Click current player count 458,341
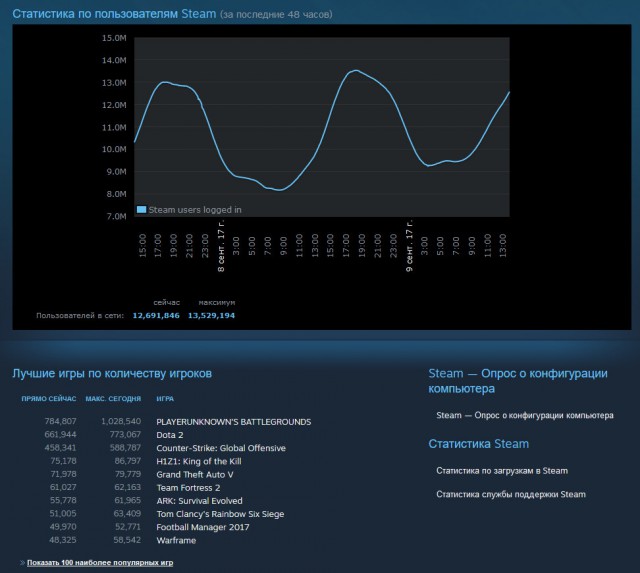640x573 pixels. point(60,448)
